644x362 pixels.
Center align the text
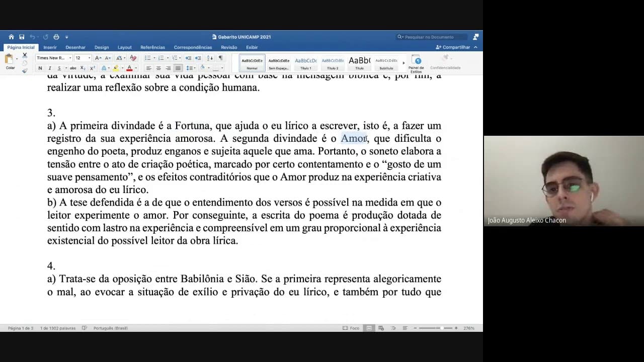pyautogui.click(x=158, y=68)
